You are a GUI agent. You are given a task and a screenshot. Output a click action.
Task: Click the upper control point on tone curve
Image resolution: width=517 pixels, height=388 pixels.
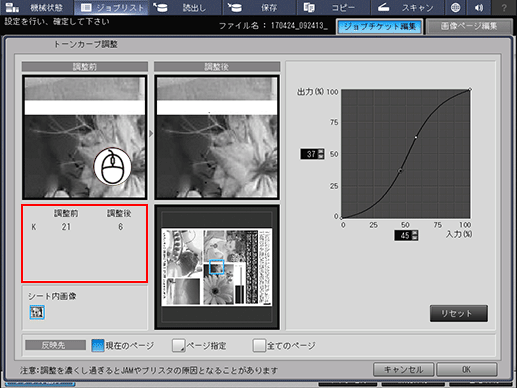pos(416,137)
